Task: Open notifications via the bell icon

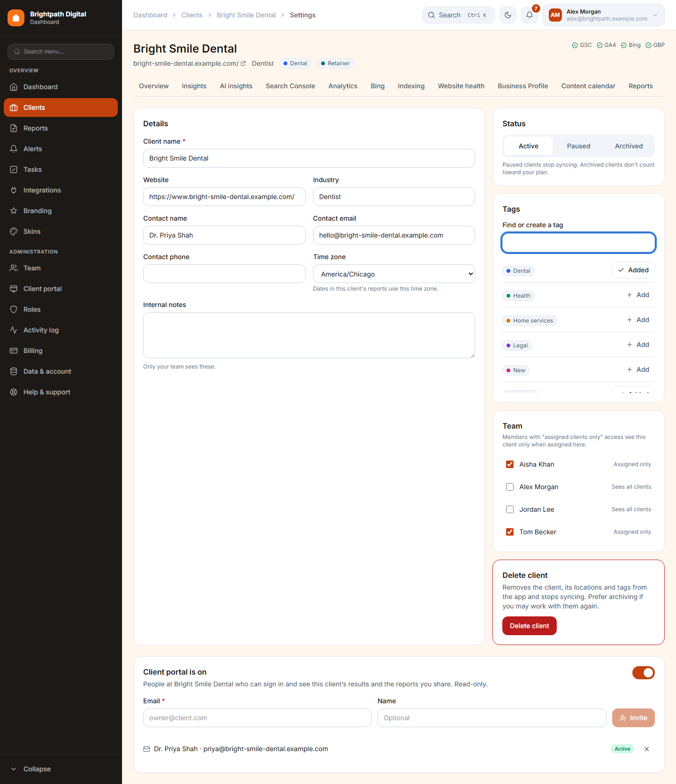Action: coord(530,15)
